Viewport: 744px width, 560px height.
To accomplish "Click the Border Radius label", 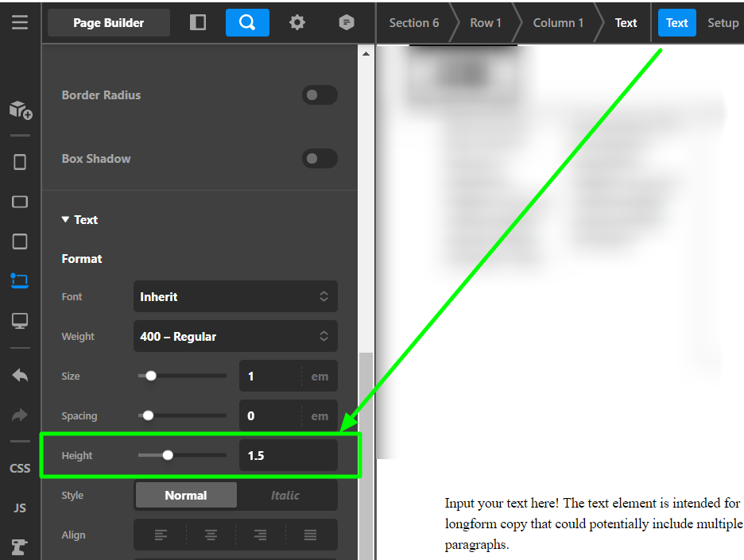I will point(101,95).
